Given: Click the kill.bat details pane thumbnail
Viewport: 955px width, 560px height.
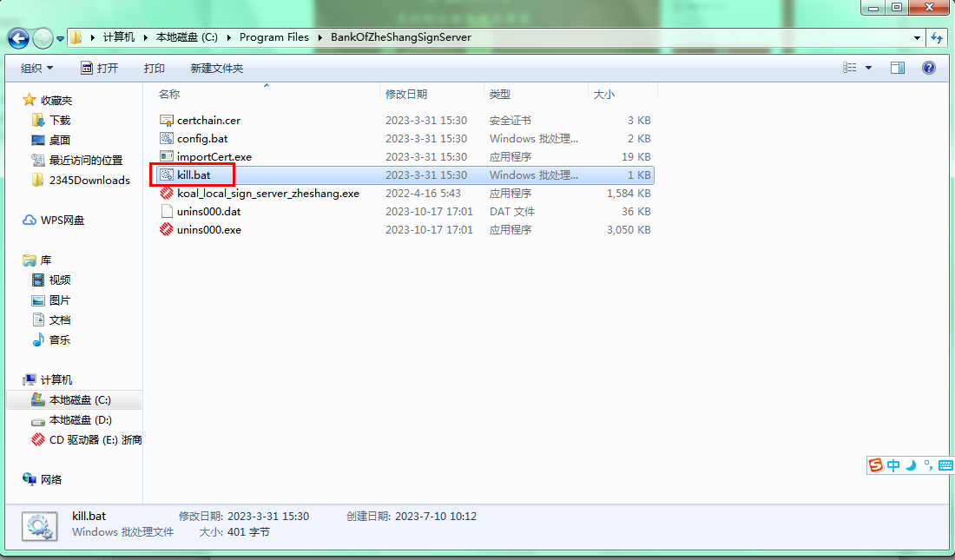Looking at the screenshot, I should [40, 526].
